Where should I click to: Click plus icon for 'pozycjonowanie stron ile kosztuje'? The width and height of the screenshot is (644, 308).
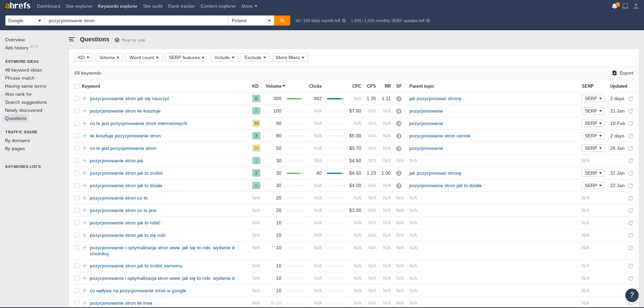(85, 111)
